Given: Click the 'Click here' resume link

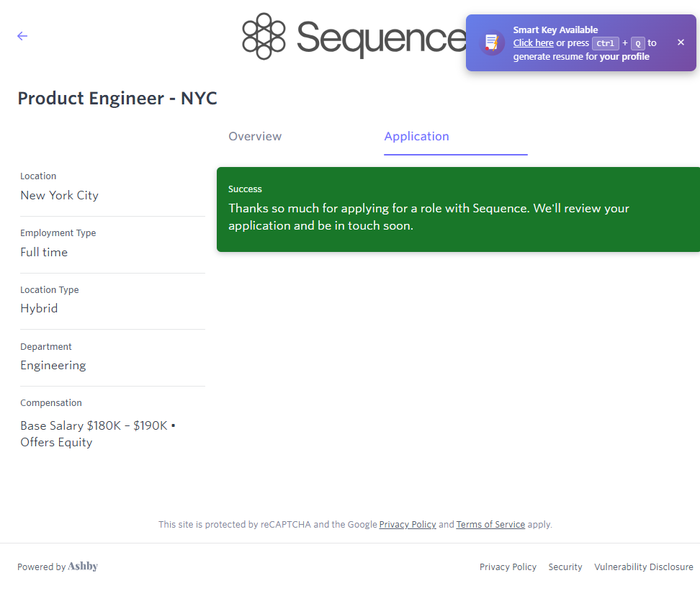Looking at the screenshot, I should [x=533, y=43].
